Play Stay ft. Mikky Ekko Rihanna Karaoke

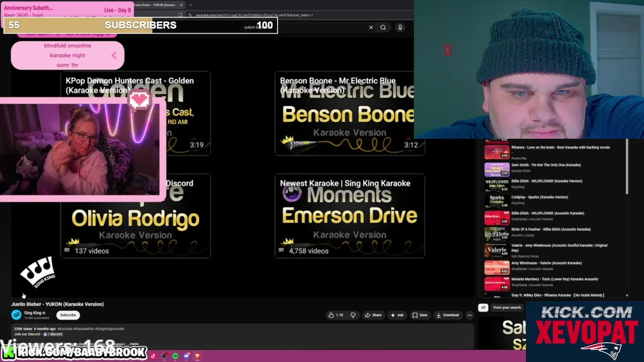click(x=557, y=295)
